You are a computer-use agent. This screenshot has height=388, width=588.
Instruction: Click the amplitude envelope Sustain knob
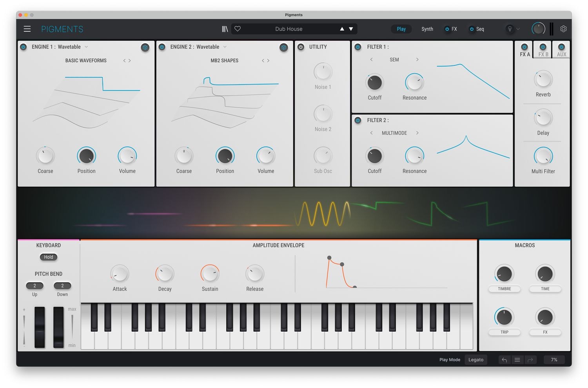tap(210, 274)
